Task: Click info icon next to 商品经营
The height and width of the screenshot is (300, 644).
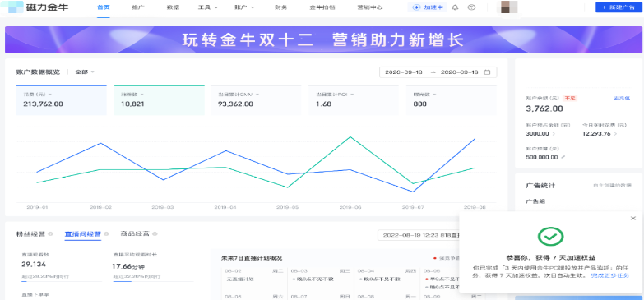Action: pyautogui.click(x=155, y=234)
